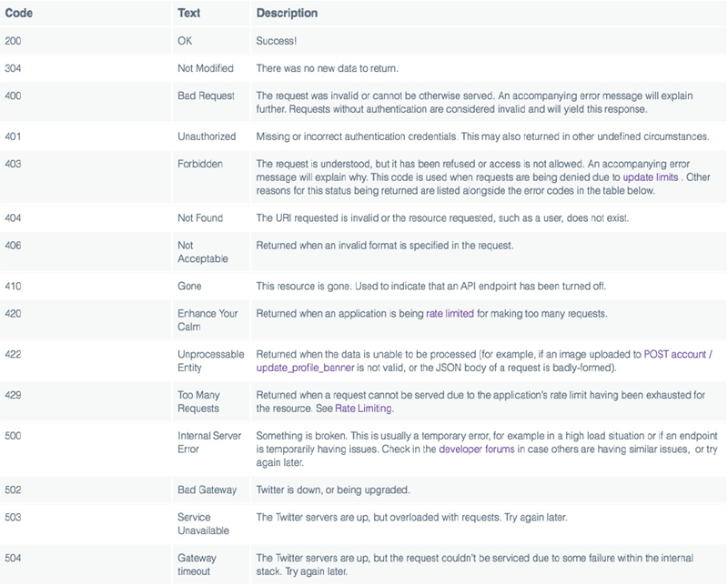The height and width of the screenshot is (586, 728).
Task: Visit the "developer forums" link
Action: (x=477, y=450)
